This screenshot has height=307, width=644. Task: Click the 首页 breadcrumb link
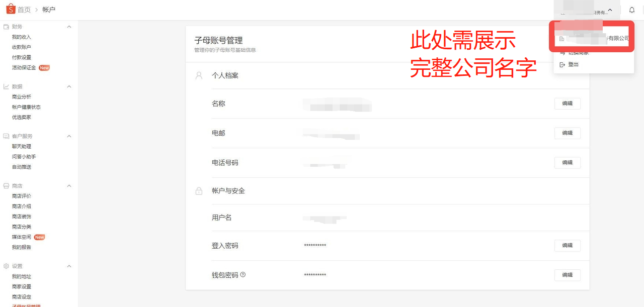[x=24, y=10]
